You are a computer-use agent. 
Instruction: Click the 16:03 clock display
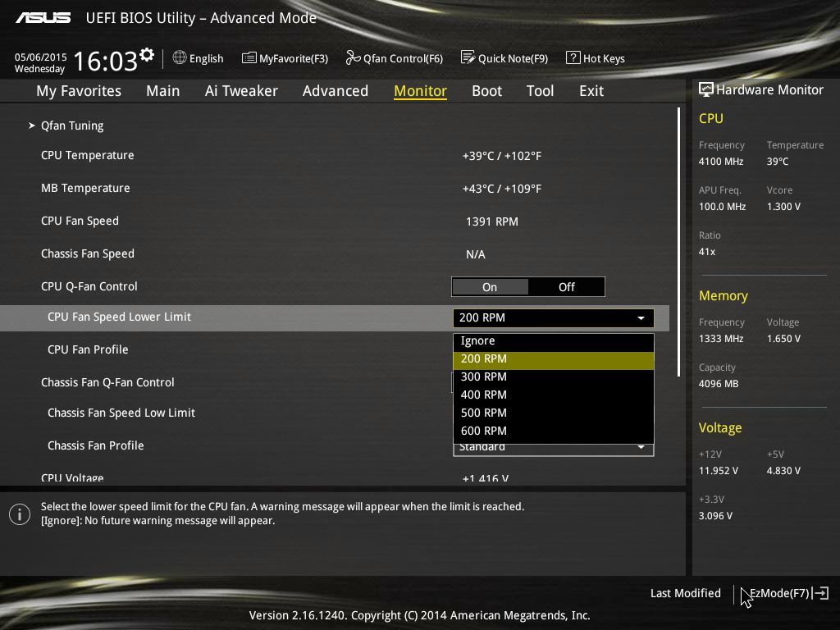click(x=106, y=61)
